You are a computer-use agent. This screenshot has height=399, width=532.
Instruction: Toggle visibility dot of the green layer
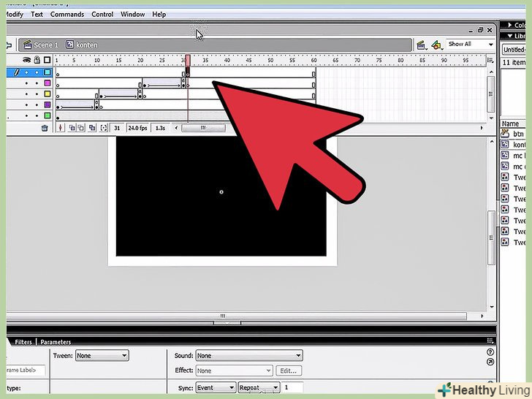click(x=26, y=115)
